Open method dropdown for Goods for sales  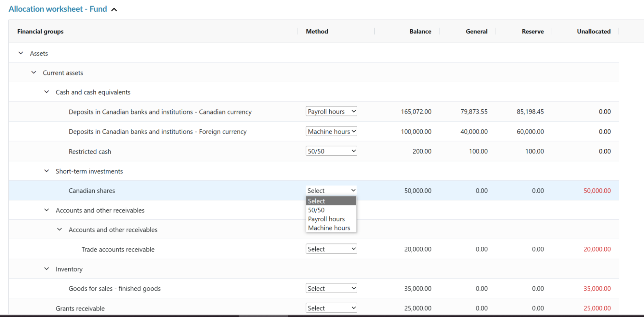[x=331, y=288]
